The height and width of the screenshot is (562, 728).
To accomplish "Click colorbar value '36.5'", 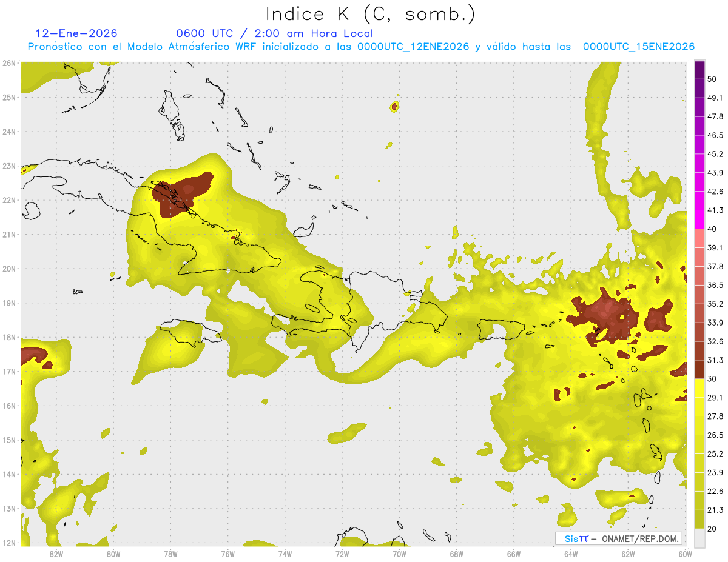I will click(x=715, y=285).
